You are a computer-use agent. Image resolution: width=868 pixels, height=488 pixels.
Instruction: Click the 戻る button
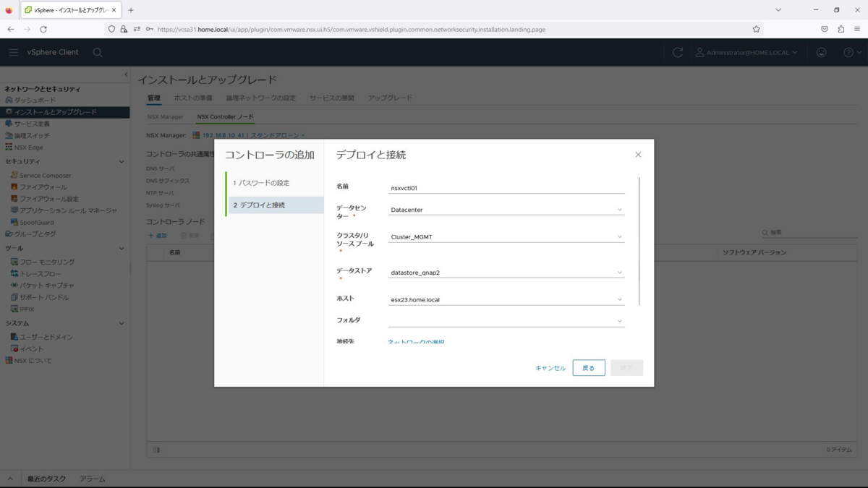589,368
